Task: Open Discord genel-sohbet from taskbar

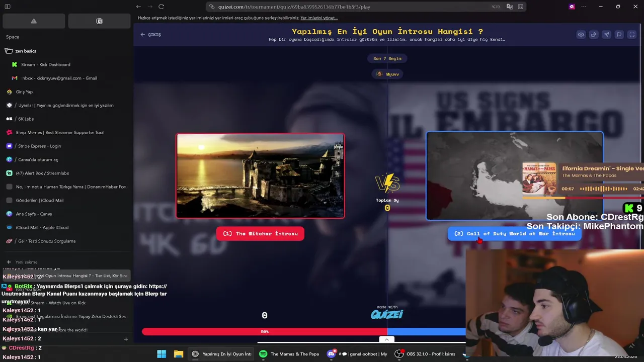Action: 357,354
